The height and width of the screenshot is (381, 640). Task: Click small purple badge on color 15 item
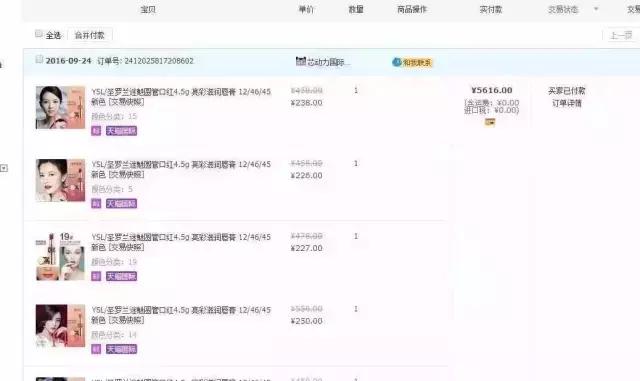(x=96, y=131)
